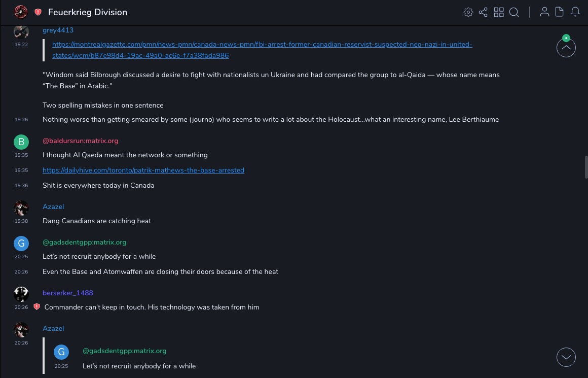Click the green unread indicator dot
Image resolution: width=588 pixels, height=378 pixels.
pos(566,38)
